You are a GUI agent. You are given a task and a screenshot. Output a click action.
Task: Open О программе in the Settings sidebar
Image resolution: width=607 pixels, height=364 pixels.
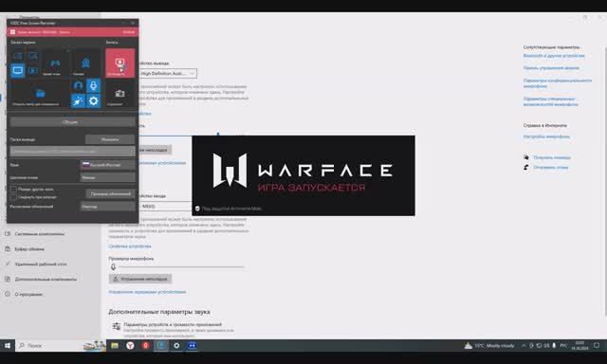(x=28, y=294)
